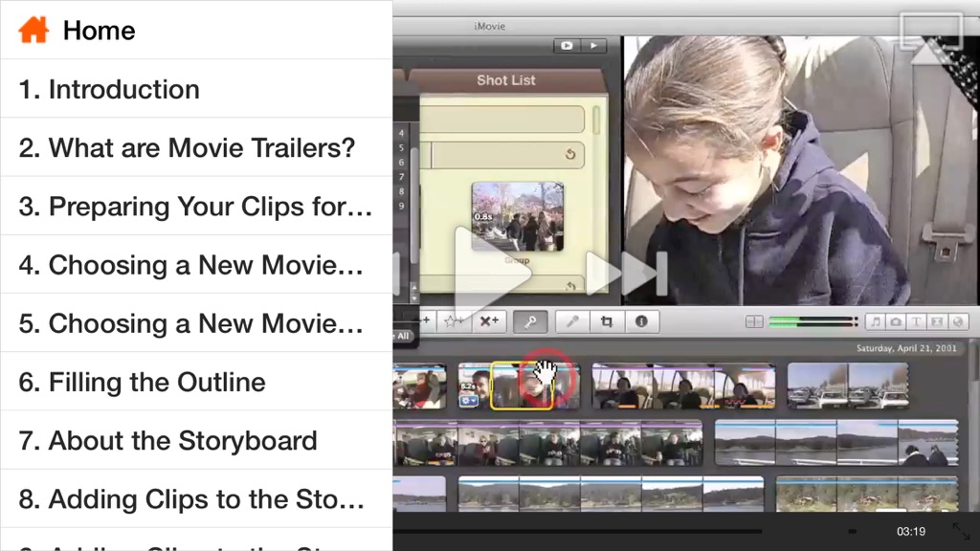Select the yellow-outlined clip range
The height and width of the screenshot is (551, 980).
pyautogui.click(x=523, y=386)
